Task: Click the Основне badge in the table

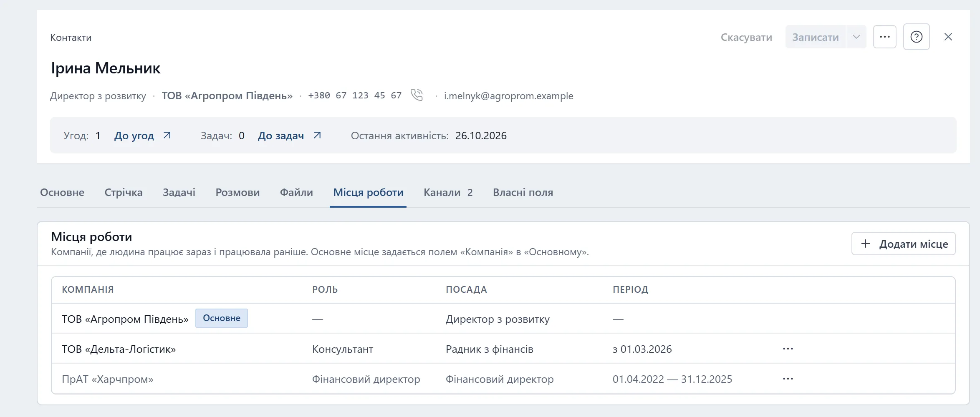Action: [x=221, y=318]
